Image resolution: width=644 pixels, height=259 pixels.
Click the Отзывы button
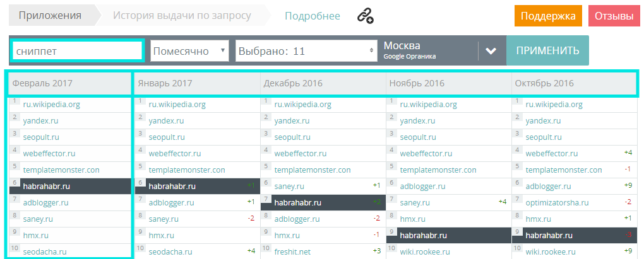614,16
